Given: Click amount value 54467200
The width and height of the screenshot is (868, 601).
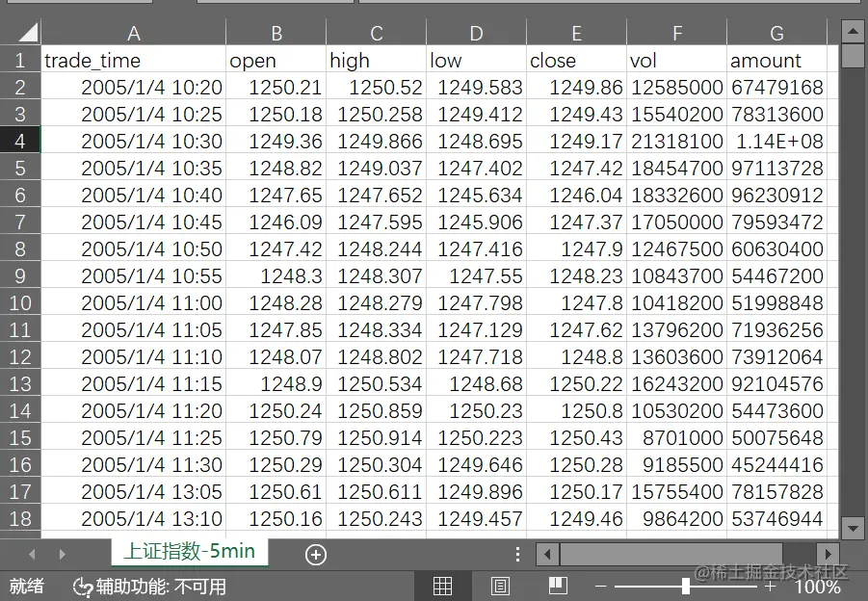Looking at the screenshot, I should 777,275.
